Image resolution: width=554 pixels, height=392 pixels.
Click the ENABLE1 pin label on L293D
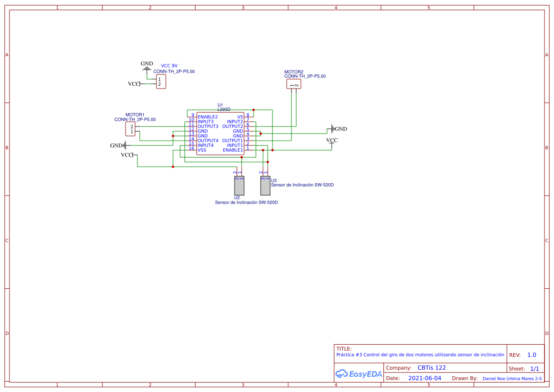[233, 150]
